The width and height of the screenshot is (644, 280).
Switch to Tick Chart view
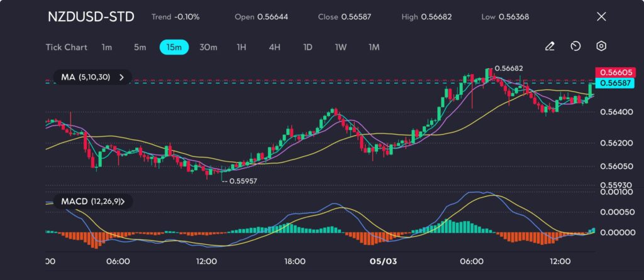pyautogui.click(x=66, y=47)
